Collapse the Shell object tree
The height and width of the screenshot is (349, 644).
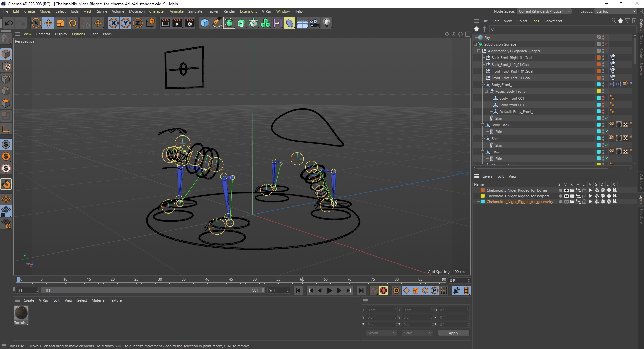tap(483, 139)
